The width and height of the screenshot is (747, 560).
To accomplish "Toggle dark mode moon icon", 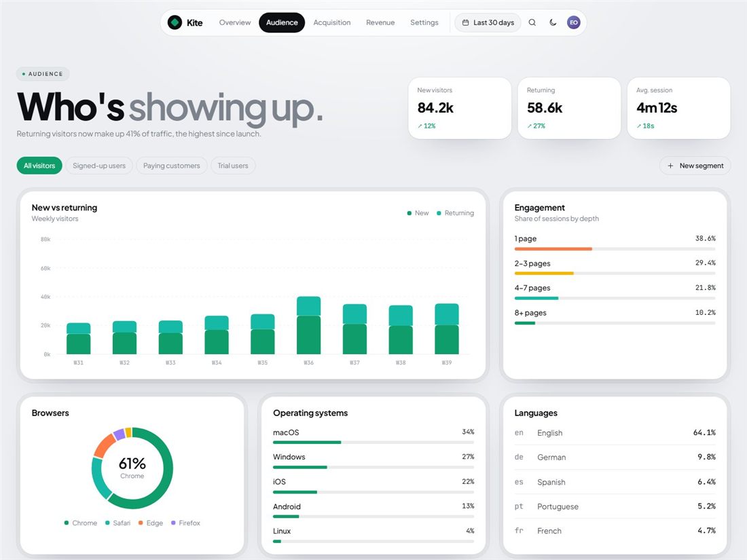I will click(553, 22).
